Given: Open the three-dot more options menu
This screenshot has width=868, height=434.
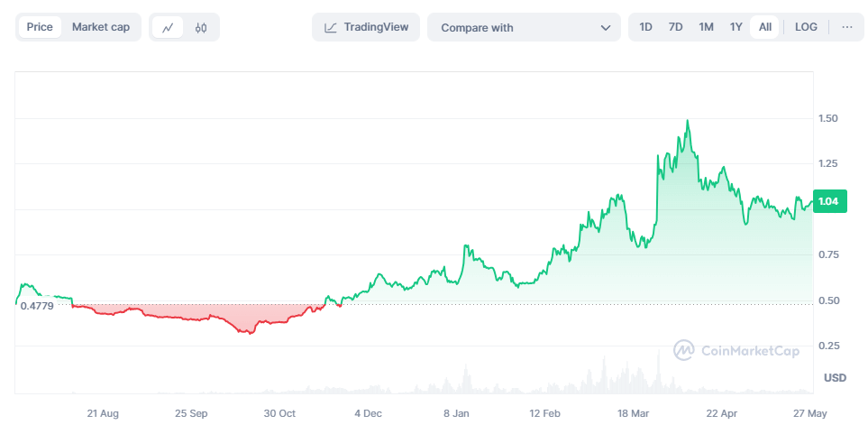Looking at the screenshot, I should click(846, 27).
